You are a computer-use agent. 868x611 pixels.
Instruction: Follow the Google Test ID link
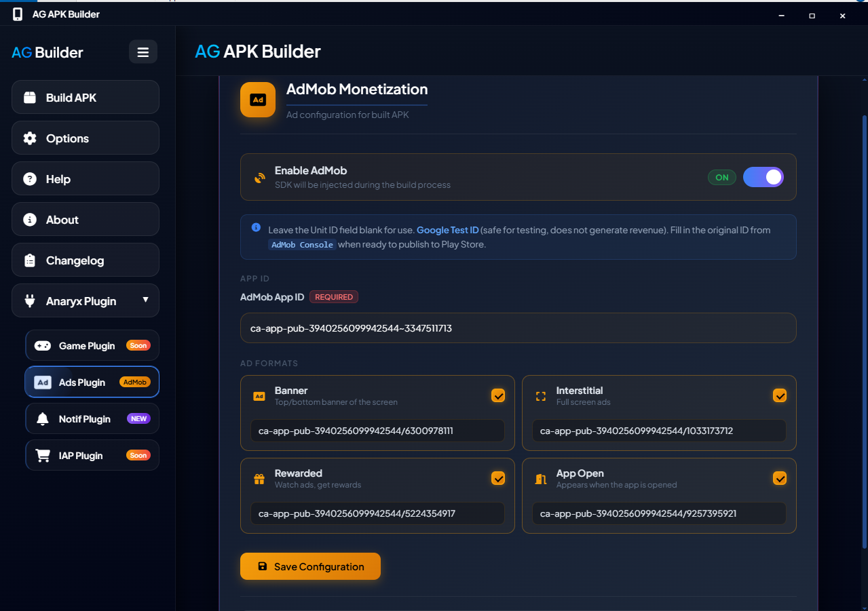point(448,230)
